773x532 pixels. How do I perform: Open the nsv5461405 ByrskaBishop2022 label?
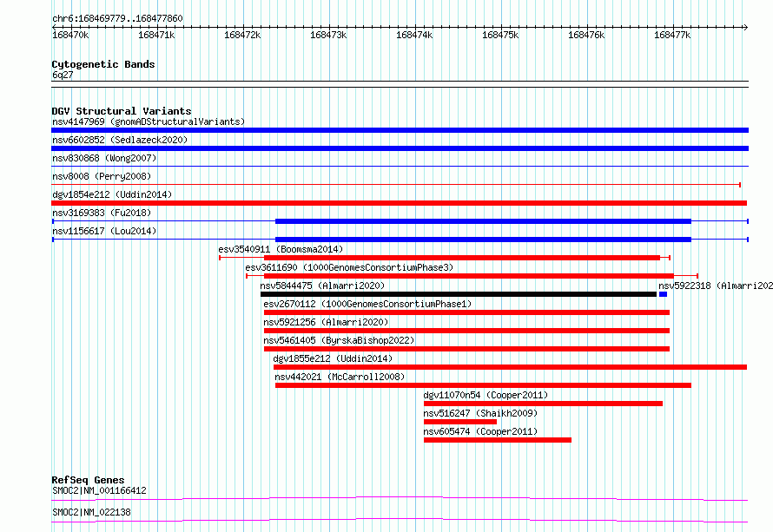pos(339,340)
